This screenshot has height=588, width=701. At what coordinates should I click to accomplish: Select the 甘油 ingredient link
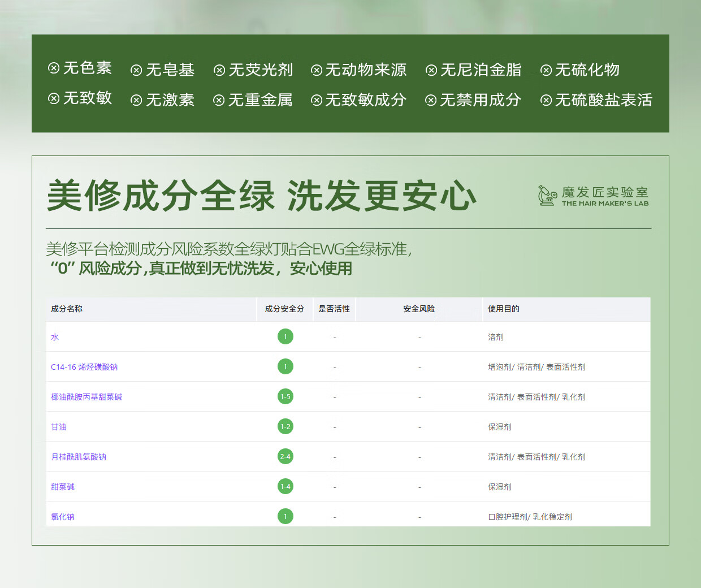tap(59, 427)
